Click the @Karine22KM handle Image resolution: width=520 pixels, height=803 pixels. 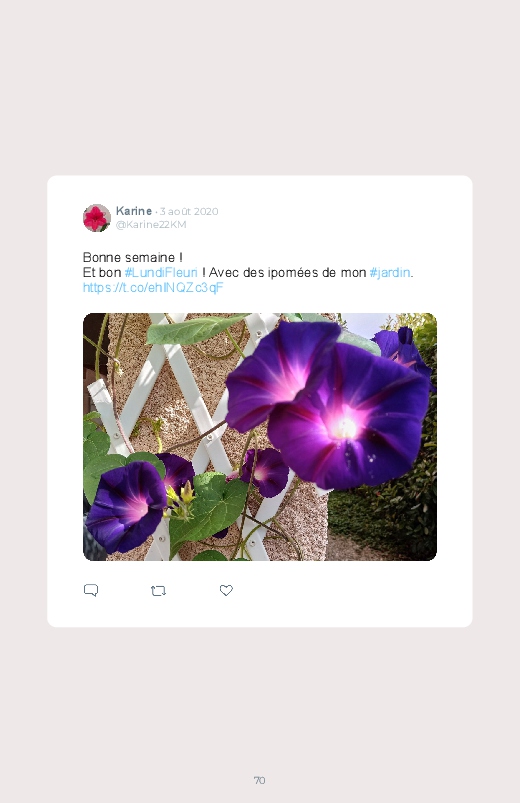click(x=151, y=224)
